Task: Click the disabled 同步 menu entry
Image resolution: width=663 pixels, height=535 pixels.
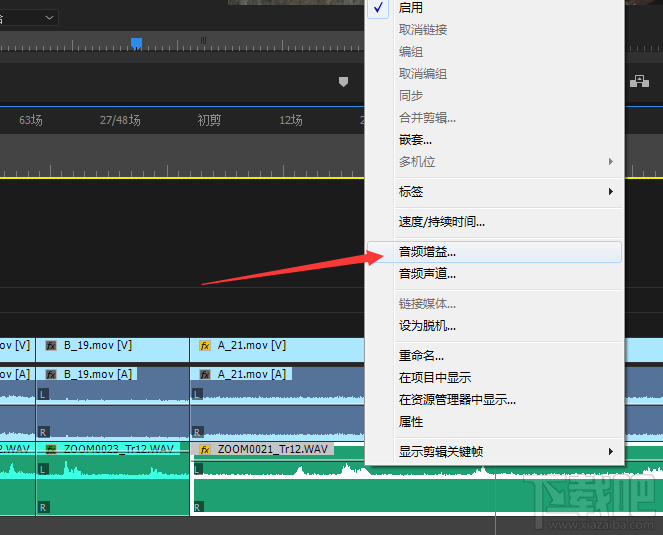Action: 495,96
